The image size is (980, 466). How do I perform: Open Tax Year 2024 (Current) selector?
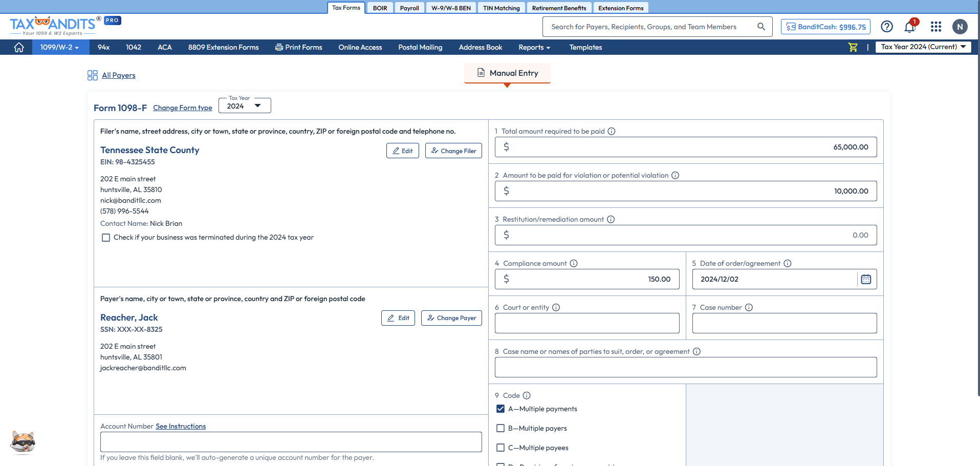pyautogui.click(x=923, y=47)
